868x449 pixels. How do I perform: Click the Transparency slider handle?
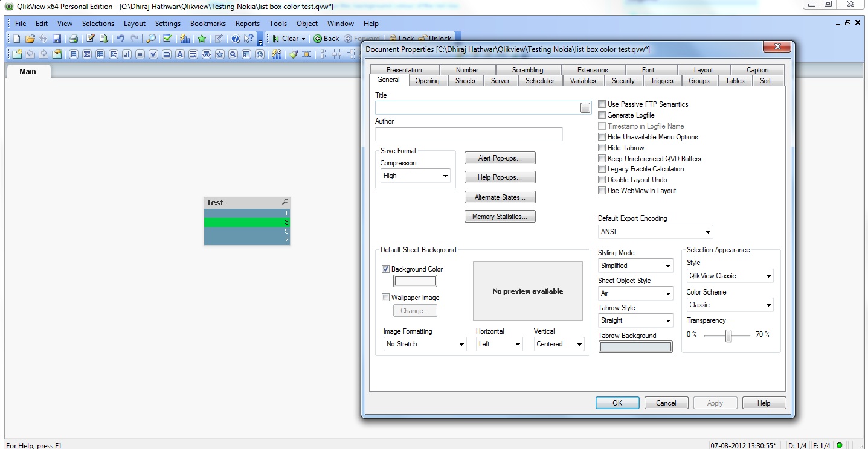pos(728,336)
